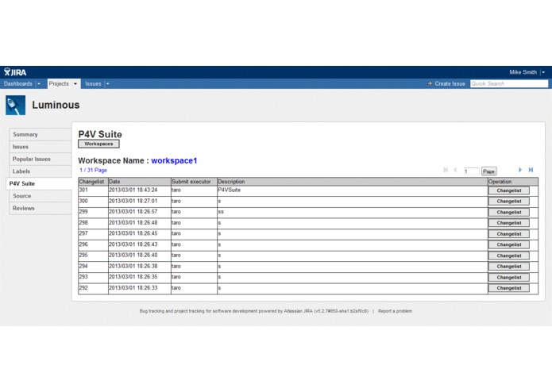The height and width of the screenshot is (392, 552).
Task: Open the Issues menu in the navbar
Action: coord(93,83)
